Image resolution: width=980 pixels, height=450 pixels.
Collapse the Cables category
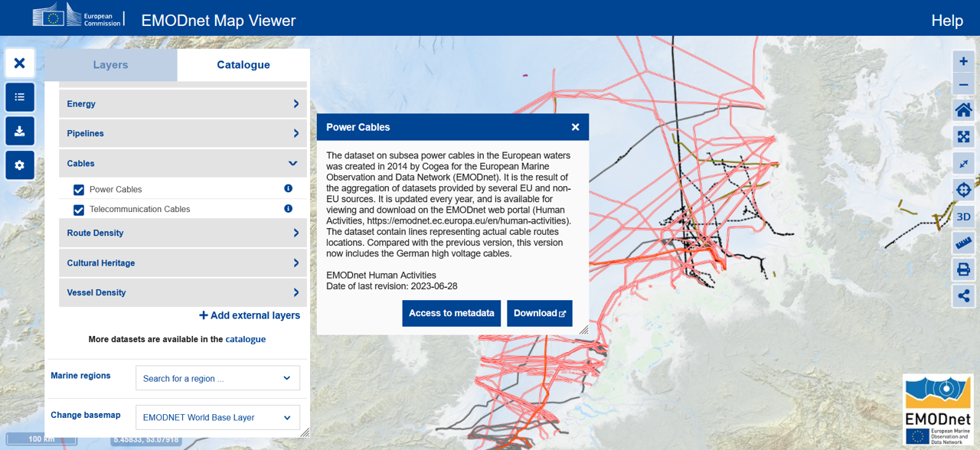click(183, 163)
